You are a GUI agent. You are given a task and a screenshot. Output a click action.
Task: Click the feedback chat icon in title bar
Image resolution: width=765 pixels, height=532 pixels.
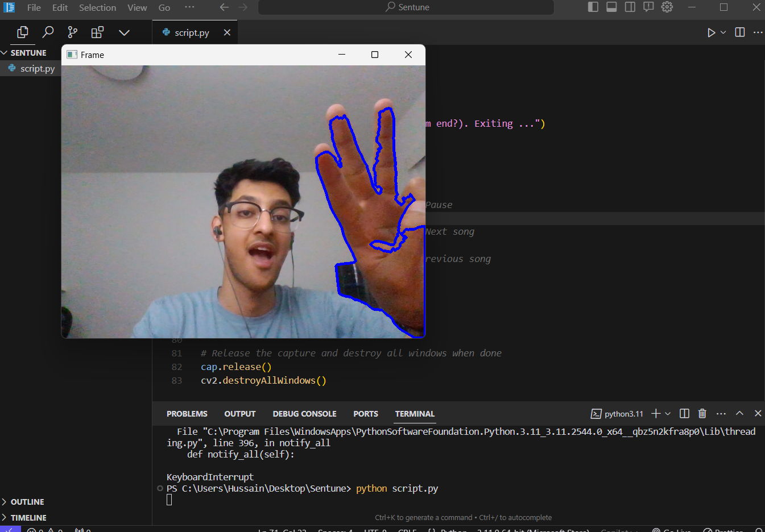(648, 7)
